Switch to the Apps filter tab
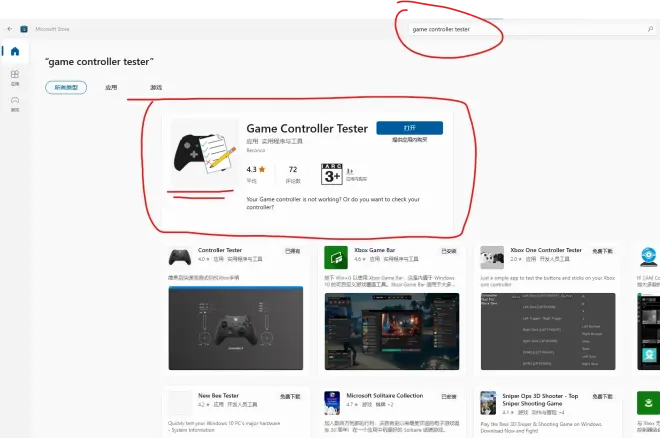The height and width of the screenshot is (438, 660). (x=111, y=88)
